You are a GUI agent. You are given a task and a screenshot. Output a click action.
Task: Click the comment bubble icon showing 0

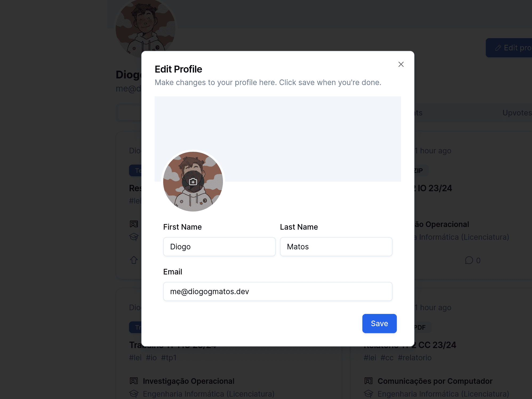pyautogui.click(x=469, y=260)
